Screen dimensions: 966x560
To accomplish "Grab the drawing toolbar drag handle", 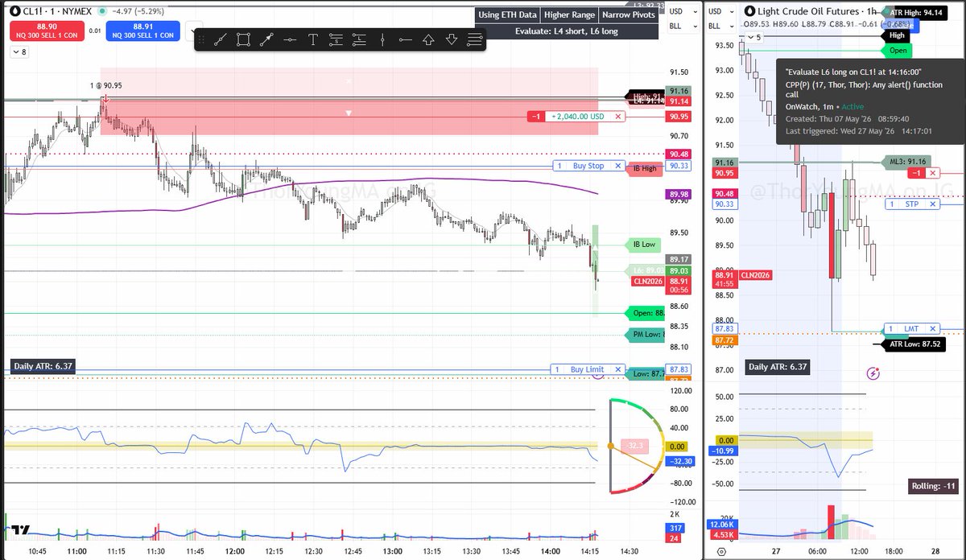I will [x=201, y=39].
